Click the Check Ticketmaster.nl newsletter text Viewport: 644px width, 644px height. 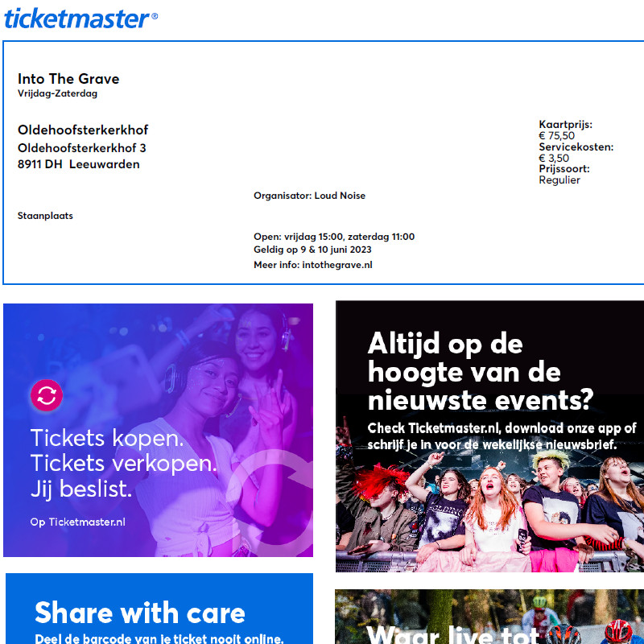tap(502, 436)
